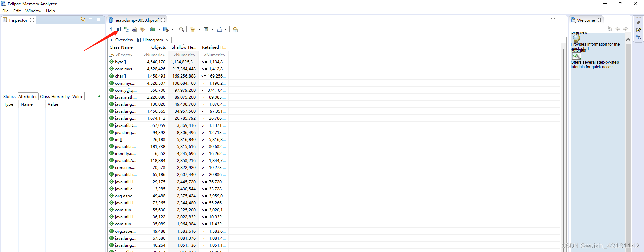The image size is (644, 252).
Task: Click the Compare to another heap dump icon
Action: click(x=235, y=29)
